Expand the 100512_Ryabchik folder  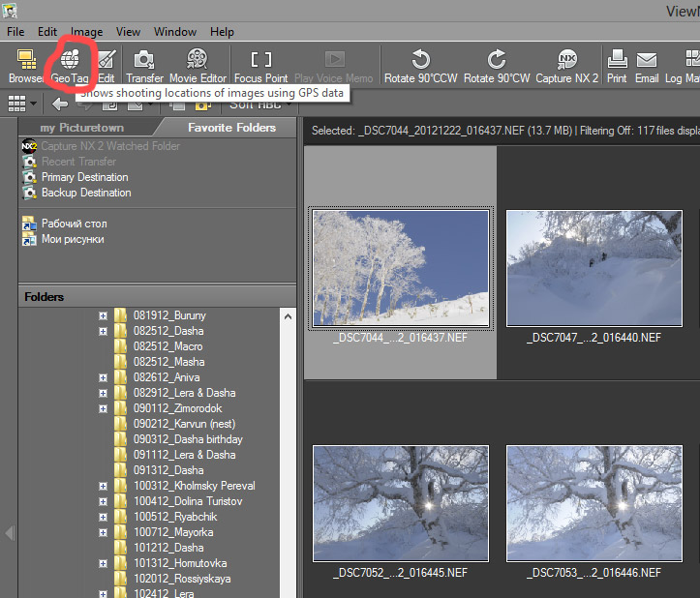tap(104, 518)
